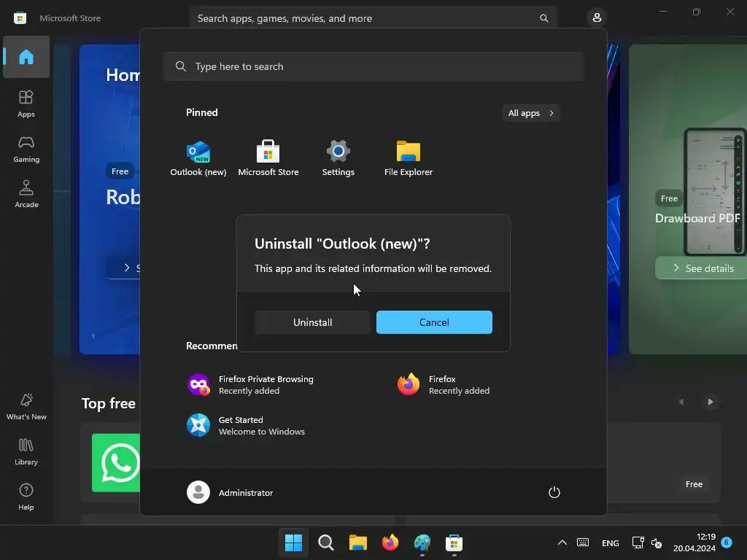Viewport: 747px width, 560px height.
Task: Click Uninstall in the Outlook dialog
Action: click(312, 322)
